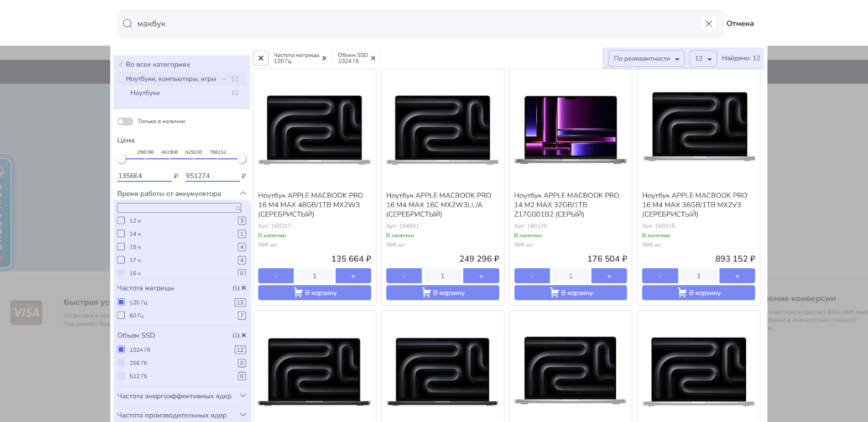Increase quantity for the 135 664 ₽ MacBook
868x422 pixels.
tap(353, 276)
